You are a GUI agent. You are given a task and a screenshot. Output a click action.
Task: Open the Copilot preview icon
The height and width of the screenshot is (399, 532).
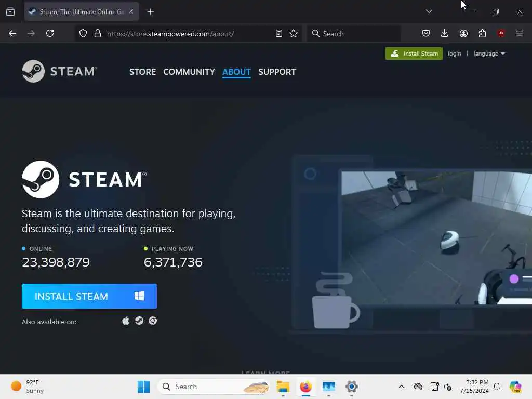[x=515, y=387]
